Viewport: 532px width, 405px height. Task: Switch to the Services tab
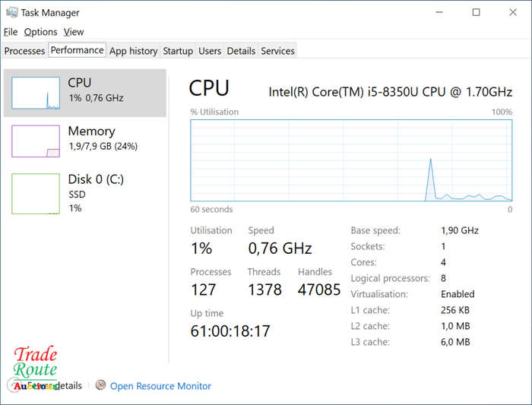pyautogui.click(x=277, y=51)
